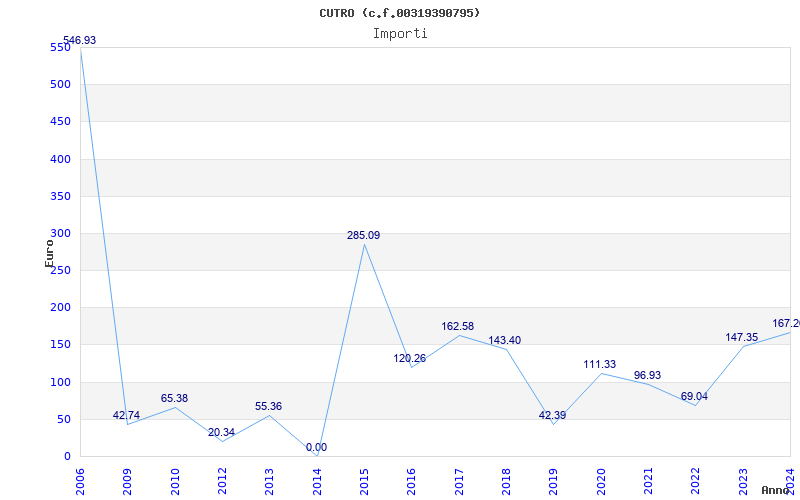Select the 162.58 data label
Screen dimensions: 800x500
458,327
